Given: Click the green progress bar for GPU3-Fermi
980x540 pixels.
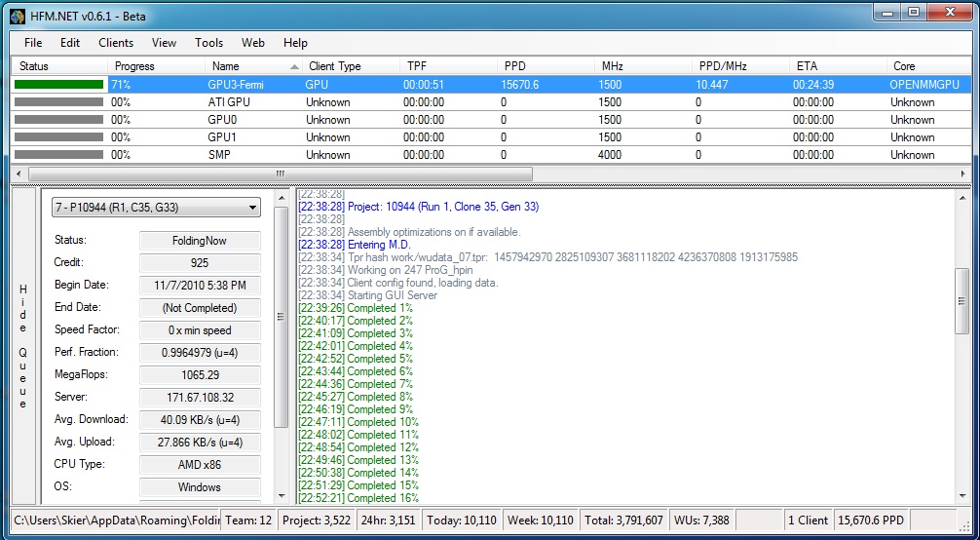Looking at the screenshot, I should click(58, 85).
